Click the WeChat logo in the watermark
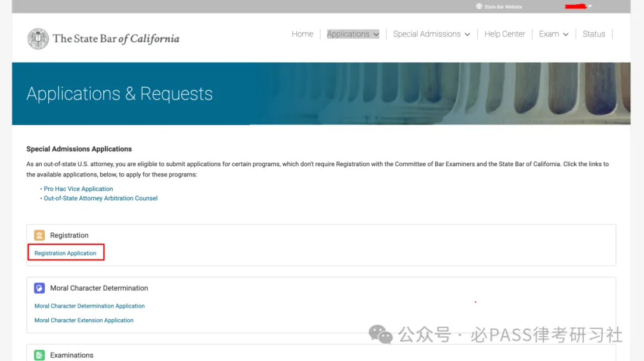 point(380,334)
